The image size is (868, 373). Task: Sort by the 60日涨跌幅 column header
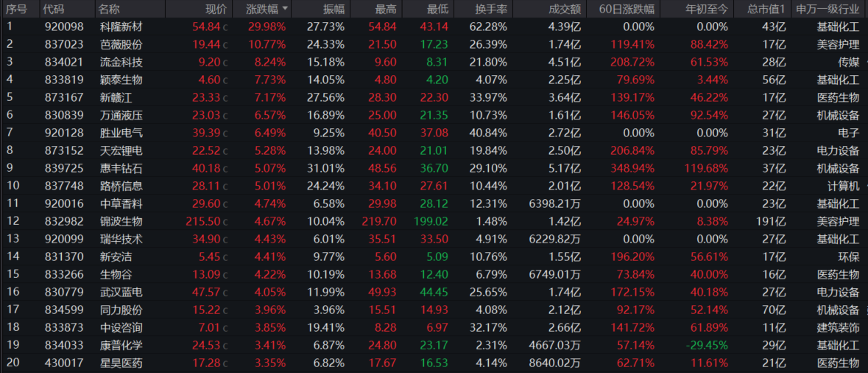coord(628,9)
